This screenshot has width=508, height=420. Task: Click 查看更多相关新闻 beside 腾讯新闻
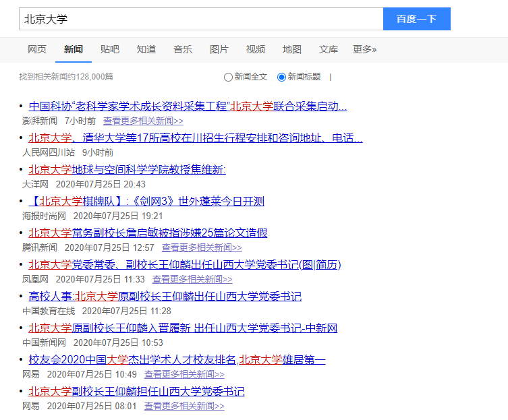(202, 248)
